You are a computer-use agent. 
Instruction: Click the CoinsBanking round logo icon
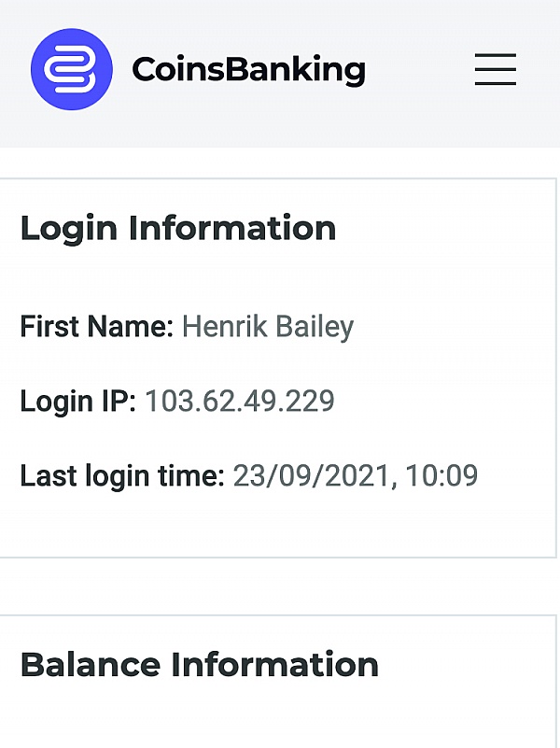pos(72,70)
